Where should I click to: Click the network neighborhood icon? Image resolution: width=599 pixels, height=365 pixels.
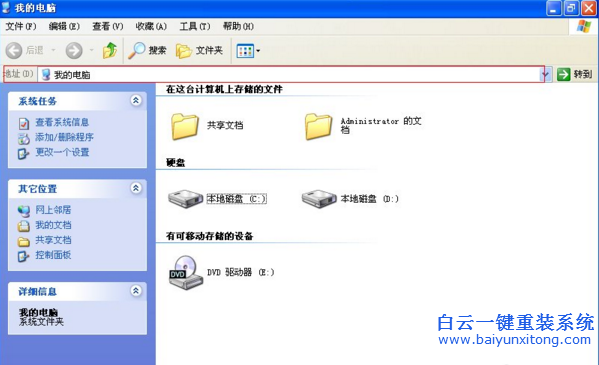[24, 211]
